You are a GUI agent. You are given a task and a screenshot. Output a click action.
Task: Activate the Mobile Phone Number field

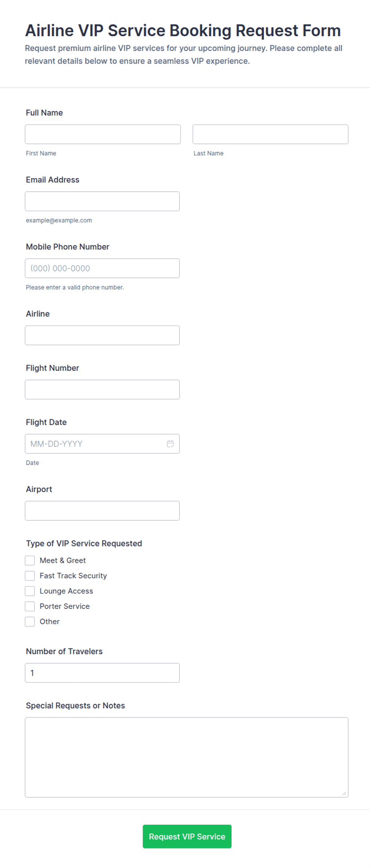tap(102, 268)
